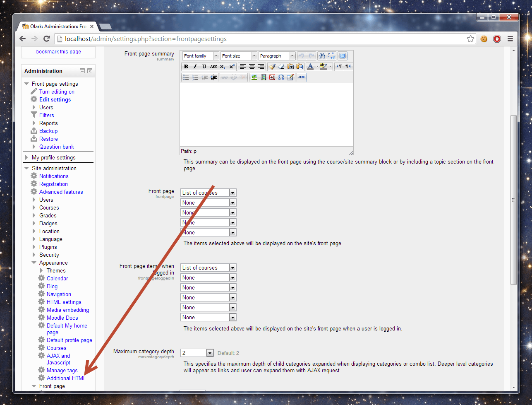Insert an unordered bullet list

[186, 77]
